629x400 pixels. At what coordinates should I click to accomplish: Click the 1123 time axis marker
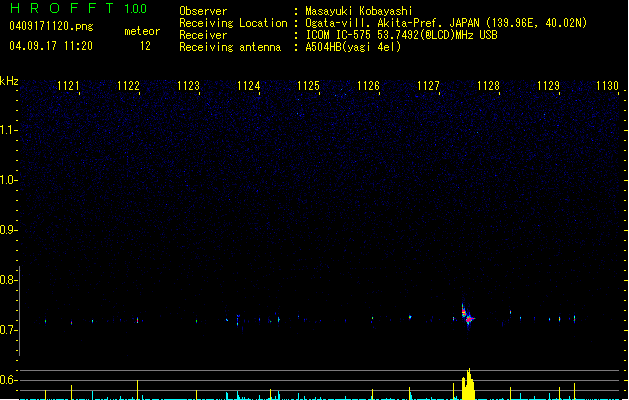click(x=189, y=86)
